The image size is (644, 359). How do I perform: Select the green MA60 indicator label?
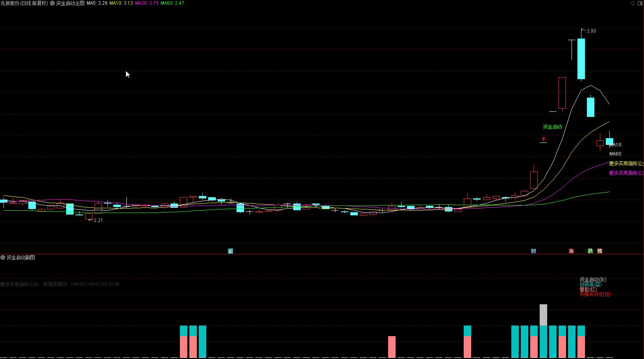(x=172, y=3)
